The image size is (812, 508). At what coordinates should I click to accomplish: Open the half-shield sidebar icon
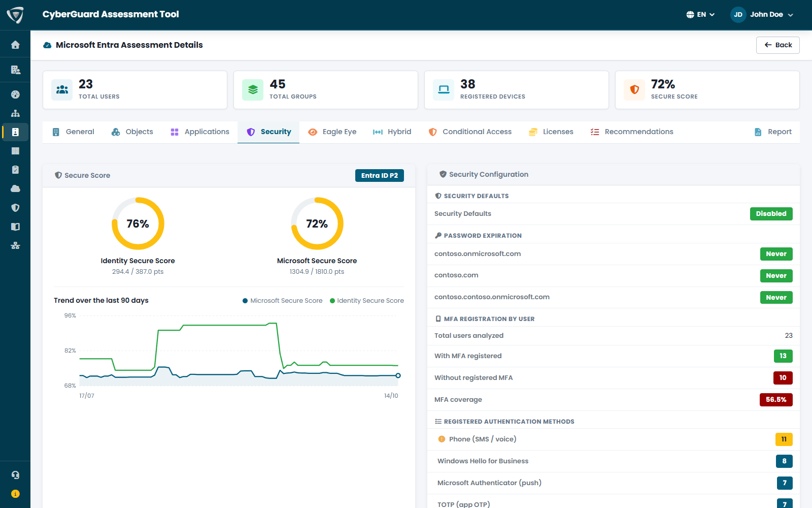click(15, 208)
